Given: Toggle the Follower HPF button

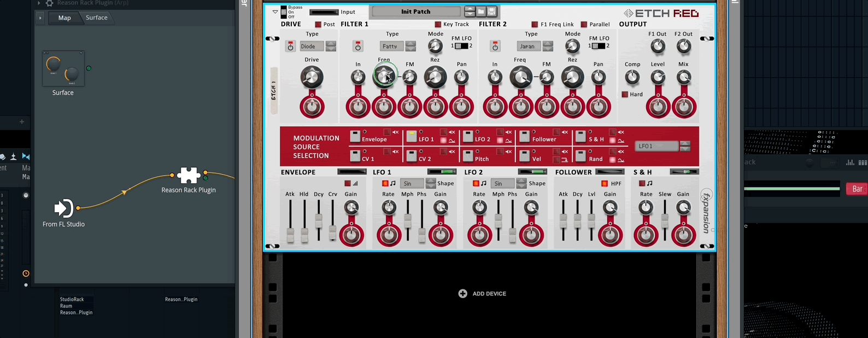Looking at the screenshot, I should click(x=605, y=184).
